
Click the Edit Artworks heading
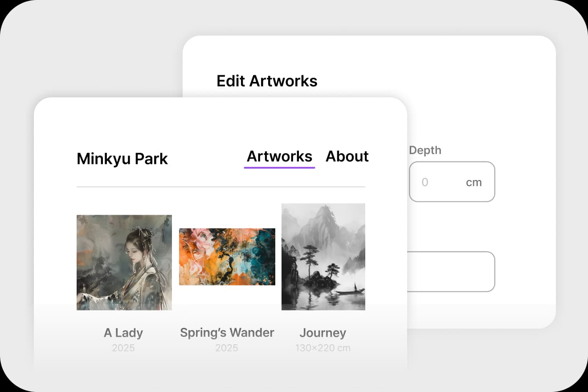coord(267,81)
